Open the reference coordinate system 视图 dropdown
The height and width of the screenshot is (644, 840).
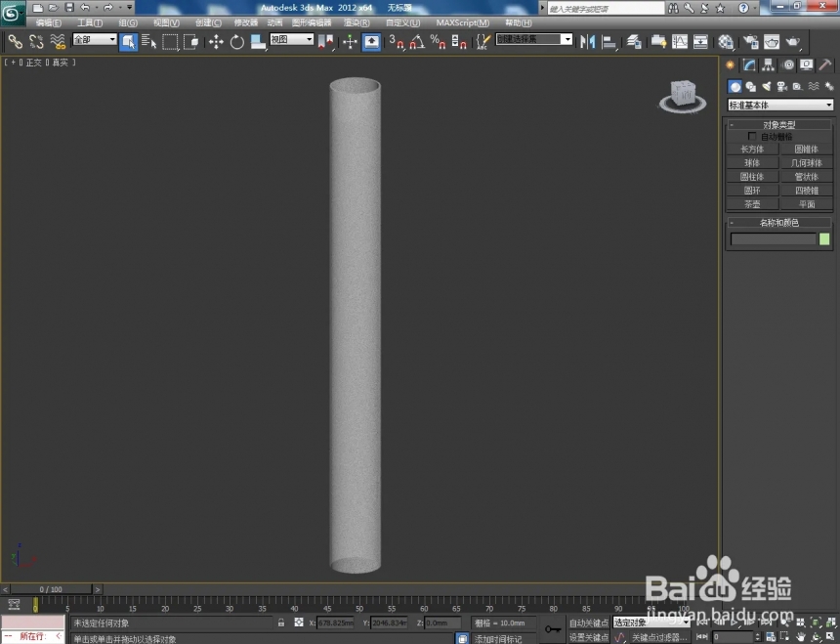click(291, 39)
